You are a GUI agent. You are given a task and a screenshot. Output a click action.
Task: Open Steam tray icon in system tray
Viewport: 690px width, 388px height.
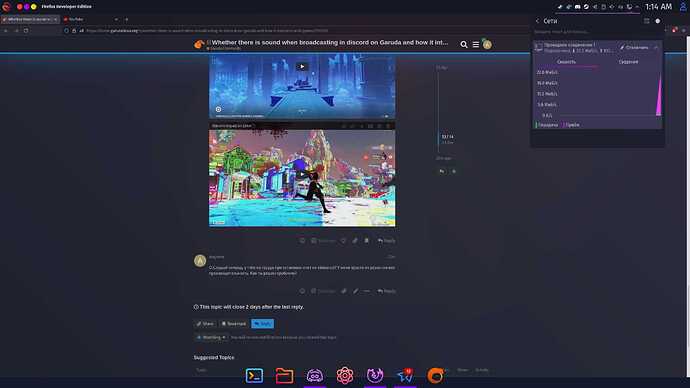586,7
